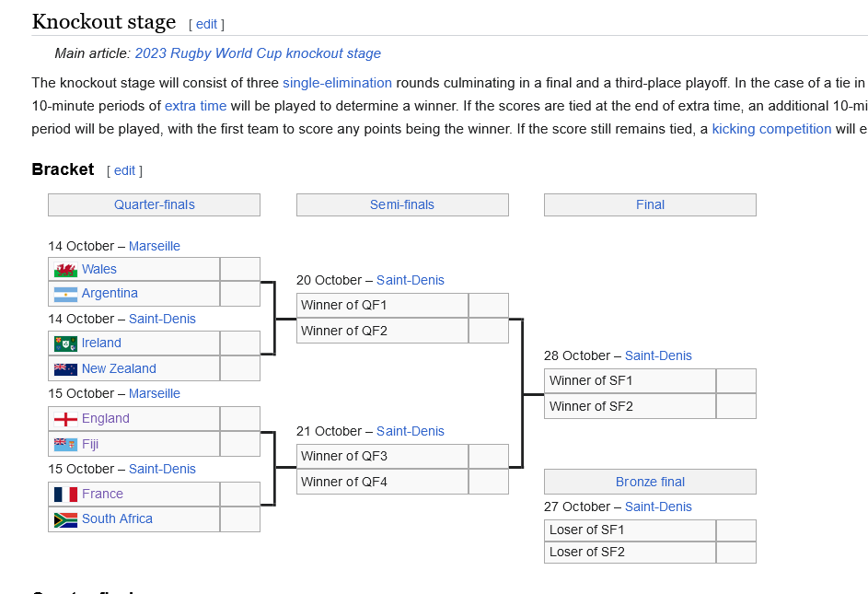Click the England flag icon

(65, 419)
